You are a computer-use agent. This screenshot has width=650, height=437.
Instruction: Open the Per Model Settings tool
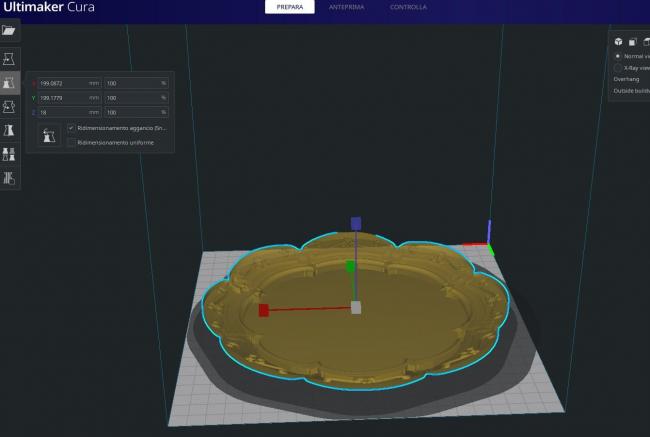[x=10, y=154]
